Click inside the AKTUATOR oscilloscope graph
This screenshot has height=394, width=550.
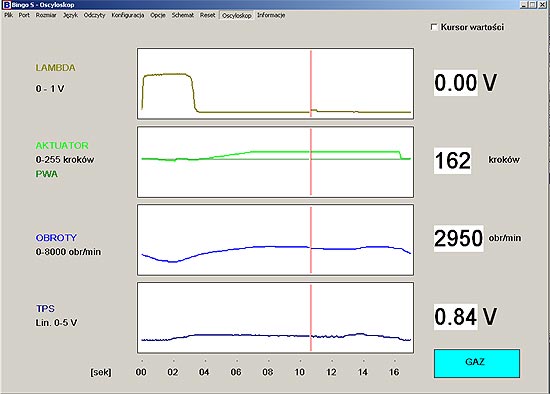[x=275, y=162]
